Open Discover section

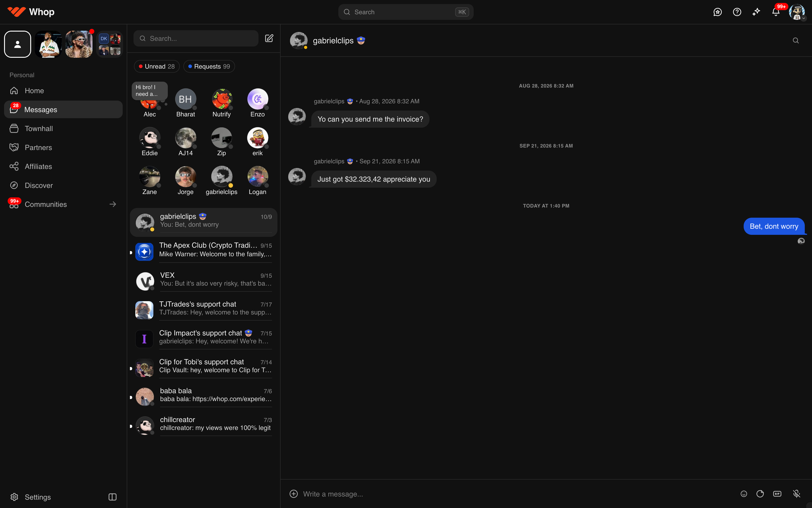(63, 185)
